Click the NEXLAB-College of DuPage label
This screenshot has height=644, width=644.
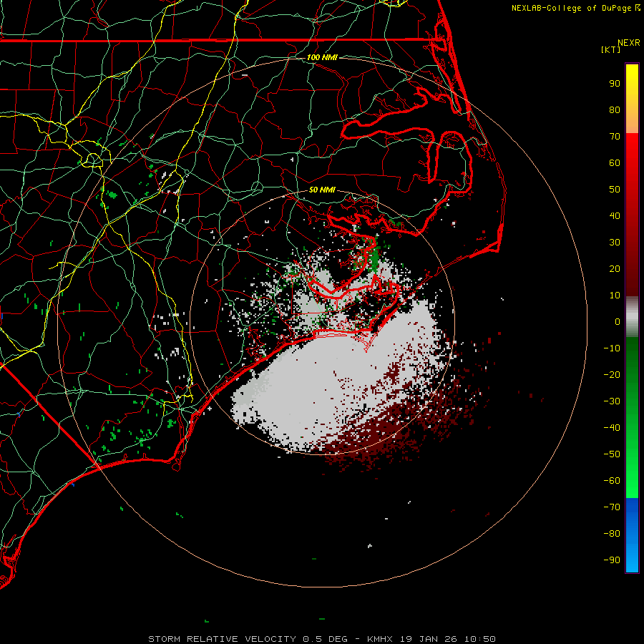tap(571, 8)
